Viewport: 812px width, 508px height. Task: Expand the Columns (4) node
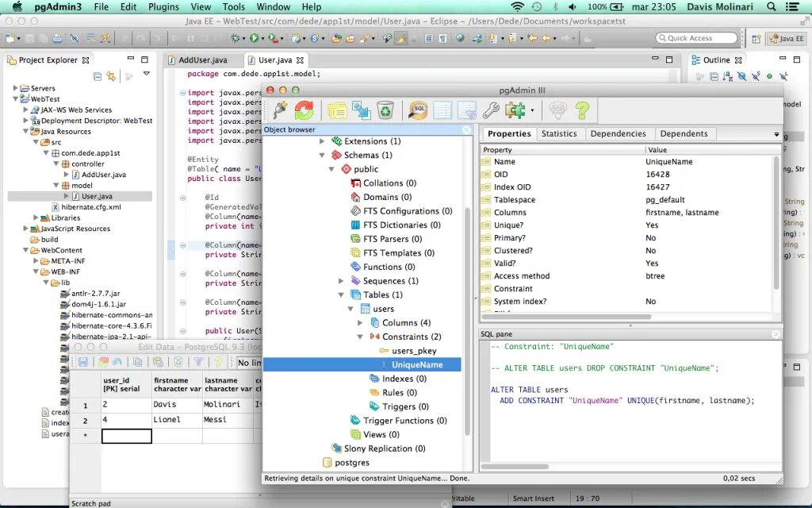(360, 322)
